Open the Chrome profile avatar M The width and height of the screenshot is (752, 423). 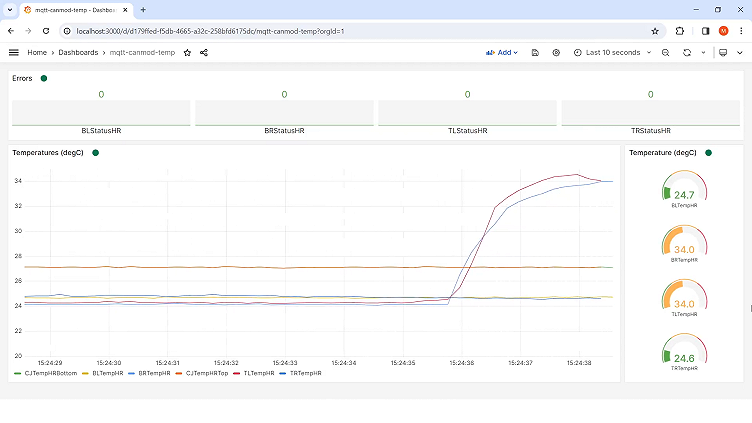point(724,31)
